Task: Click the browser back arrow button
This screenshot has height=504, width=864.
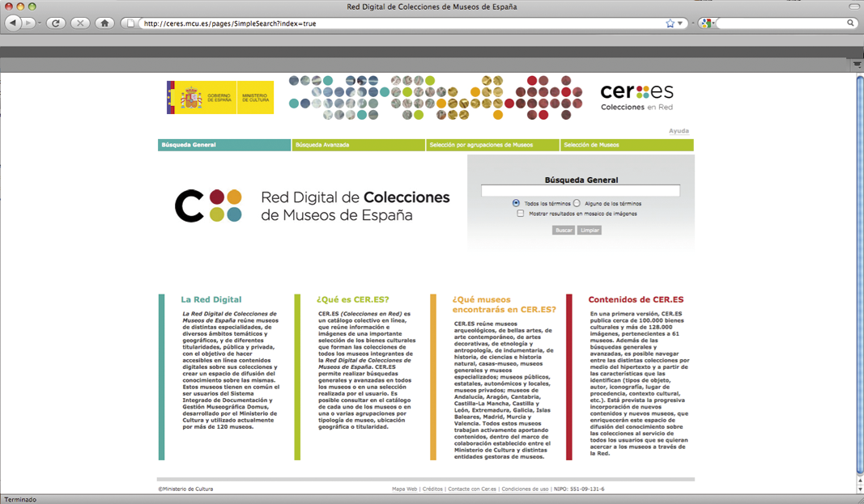Action: click(x=13, y=23)
